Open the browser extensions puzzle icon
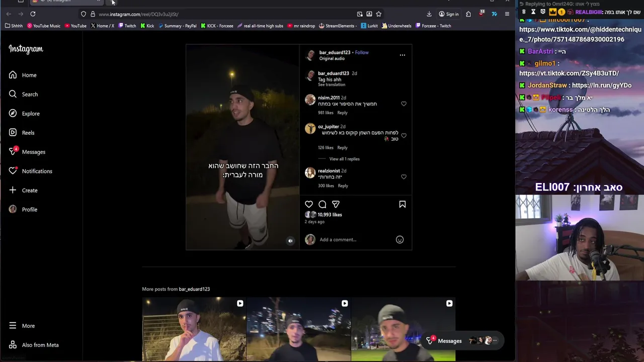The height and width of the screenshot is (362, 644). 468,14
